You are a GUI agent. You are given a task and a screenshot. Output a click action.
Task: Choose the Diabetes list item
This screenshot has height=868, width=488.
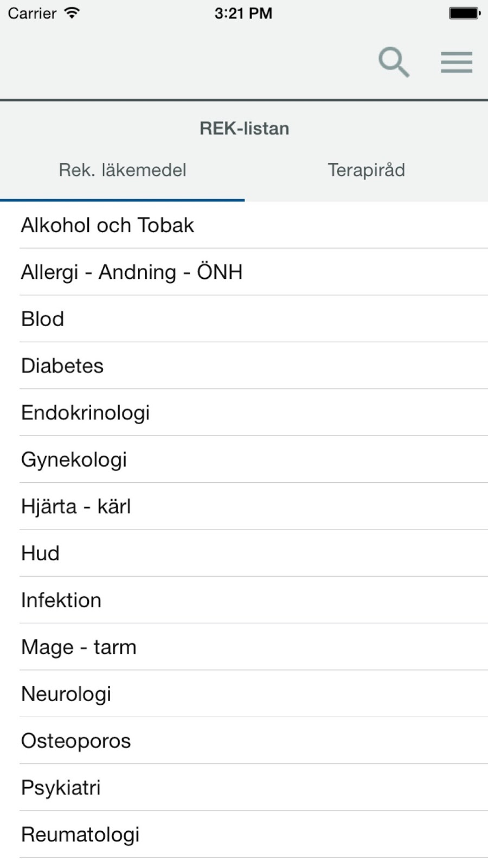coord(244,366)
